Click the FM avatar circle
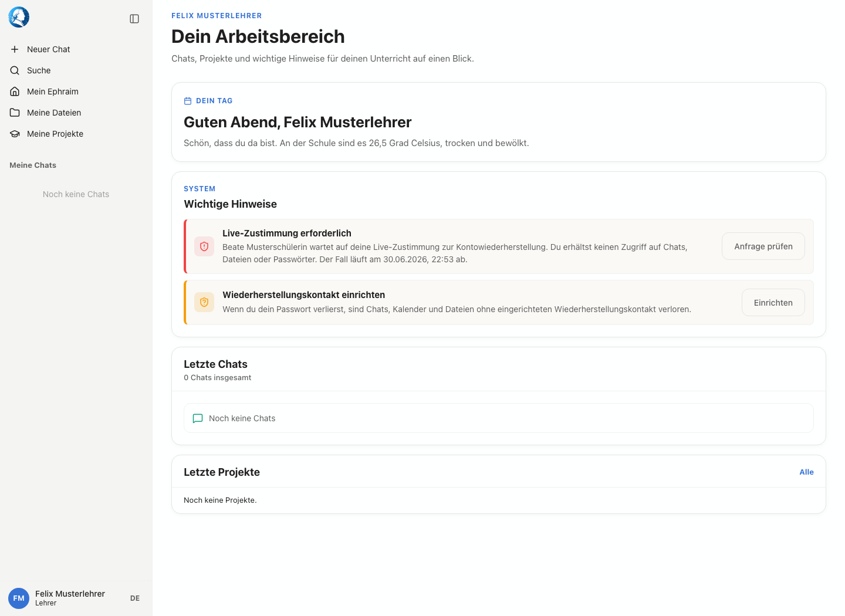 (x=19, y=598)
